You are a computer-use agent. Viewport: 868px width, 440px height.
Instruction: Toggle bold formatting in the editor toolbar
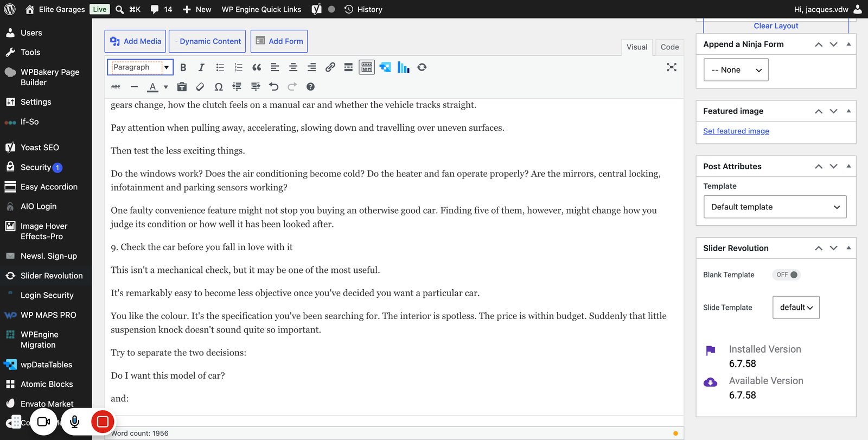[x=183, y=67]
